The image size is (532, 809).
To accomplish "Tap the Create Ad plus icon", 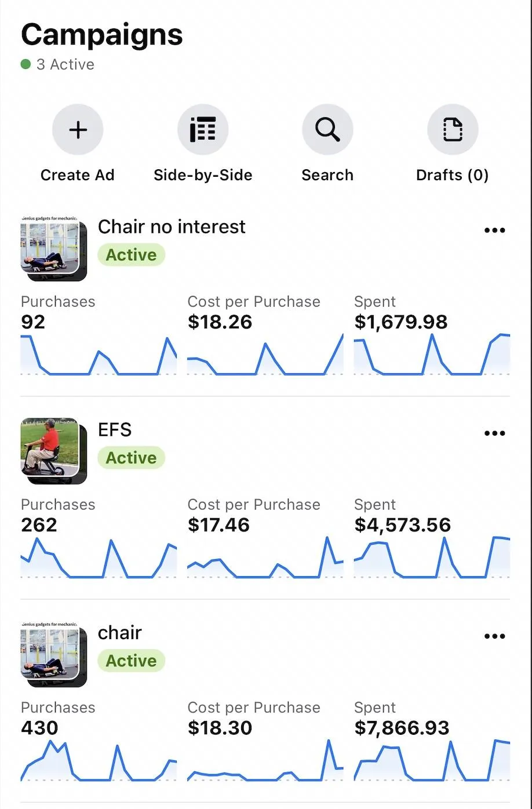I will [78, 130].
